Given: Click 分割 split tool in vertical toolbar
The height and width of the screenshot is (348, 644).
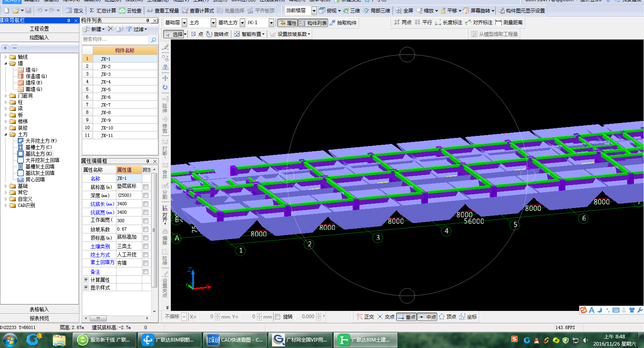Looking at the screenshot, I should (165, 192).
